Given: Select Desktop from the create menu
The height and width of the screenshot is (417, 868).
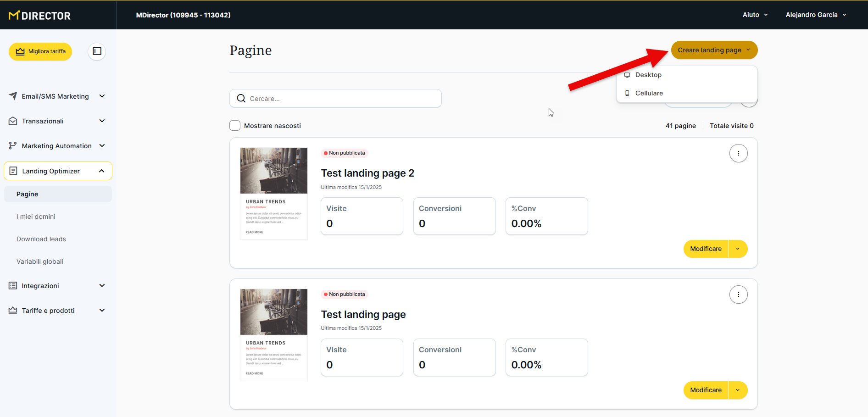Looking at the screenshot, I should (648, 75).
